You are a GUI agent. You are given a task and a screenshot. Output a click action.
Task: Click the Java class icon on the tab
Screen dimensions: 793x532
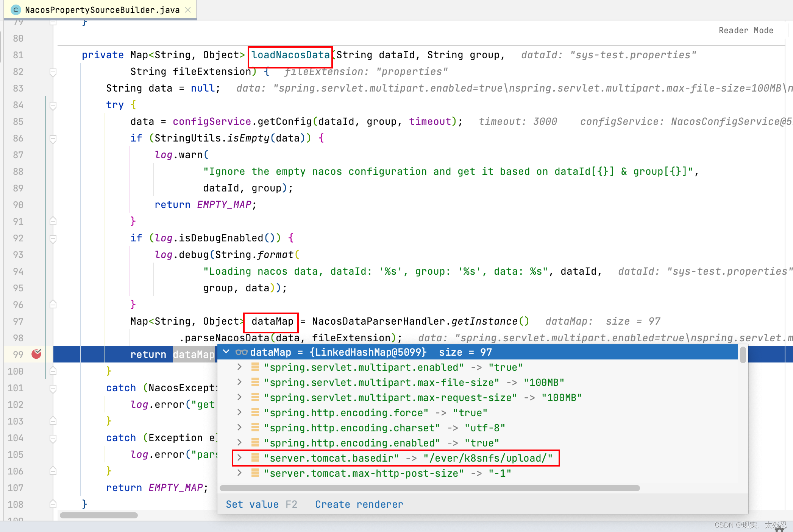16,10
